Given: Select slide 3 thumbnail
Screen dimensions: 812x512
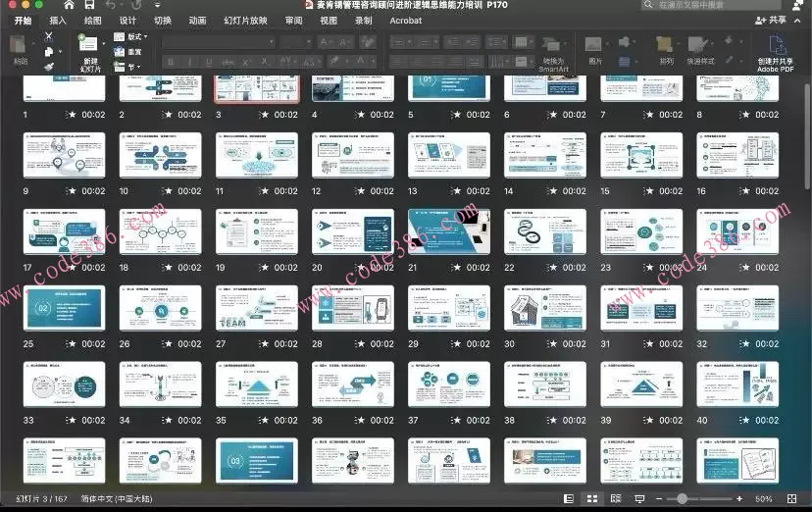Looking at the screenshot, I should [257, 88].
